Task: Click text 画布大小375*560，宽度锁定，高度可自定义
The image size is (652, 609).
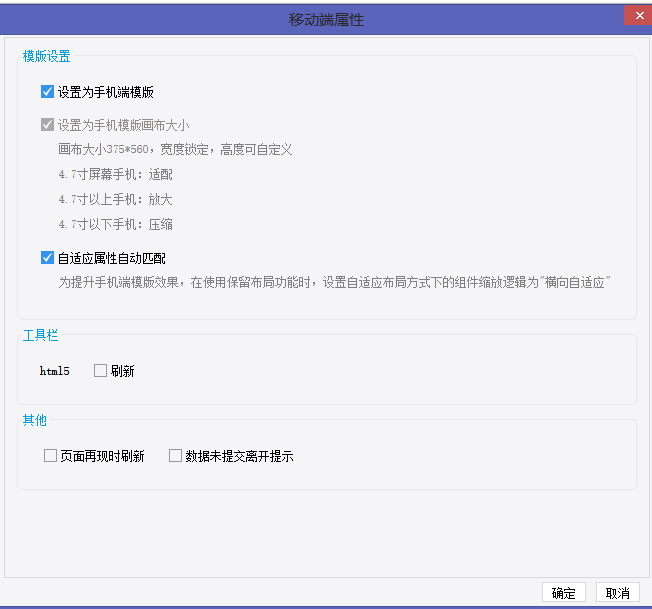Action: tap(175, 149)
